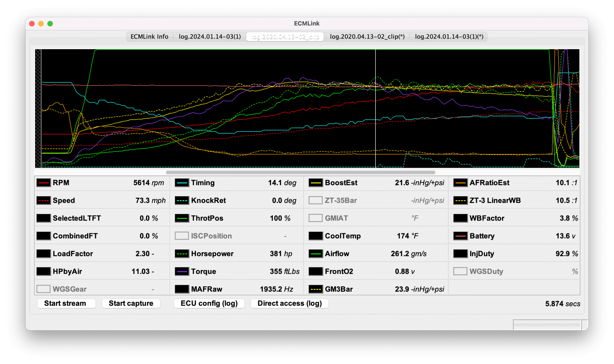
Task: Open Direct access (log)
Action: tap(290, 304)
